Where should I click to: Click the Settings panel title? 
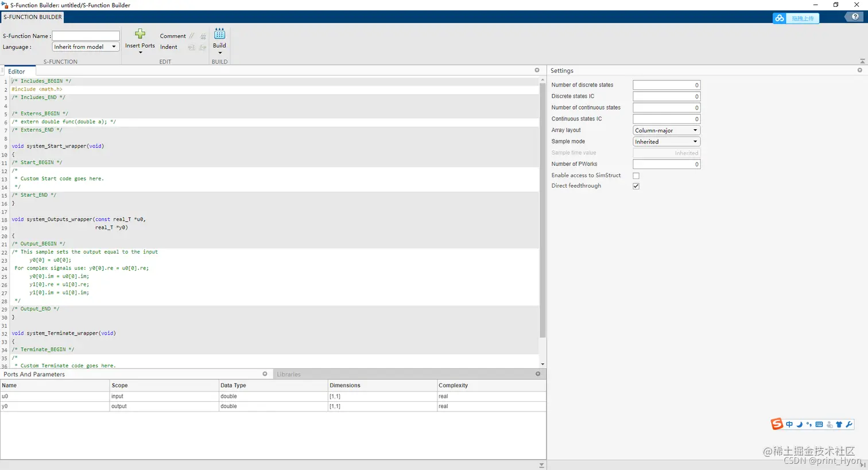pyautogui.click(x=562, y=71)
